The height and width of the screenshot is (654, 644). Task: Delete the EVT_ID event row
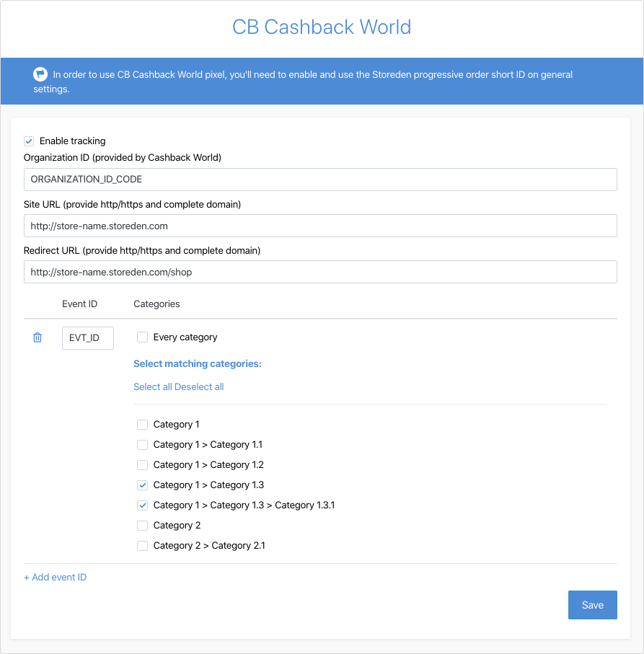[x=37, y=337]
